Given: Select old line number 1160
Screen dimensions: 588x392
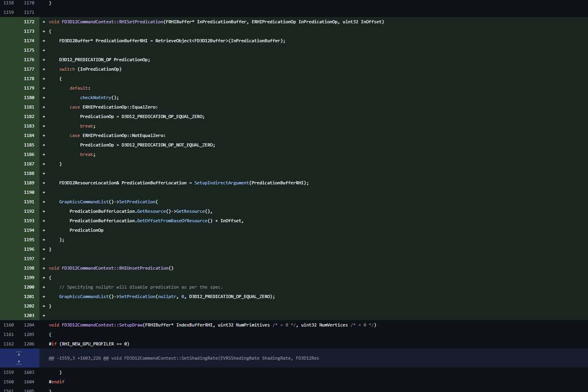Looking at the screenshot, I should pos(9,325).
